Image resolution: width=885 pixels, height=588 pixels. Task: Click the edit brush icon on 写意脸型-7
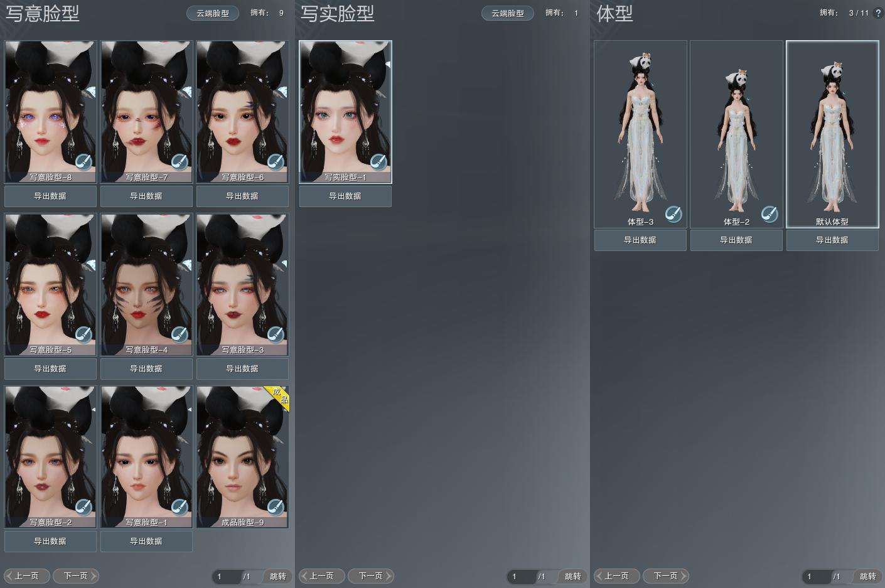[x=180, y=162]
